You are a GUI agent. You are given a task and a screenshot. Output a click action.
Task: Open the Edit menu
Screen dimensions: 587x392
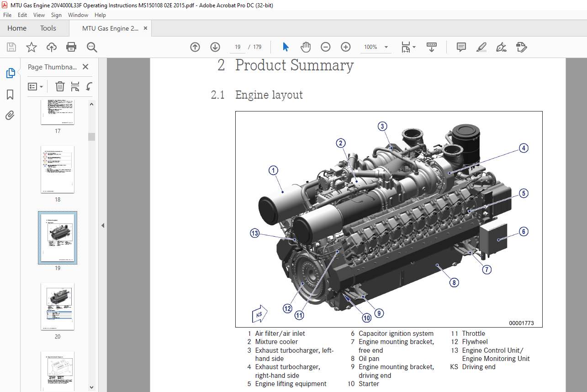[x=22, y=15]
